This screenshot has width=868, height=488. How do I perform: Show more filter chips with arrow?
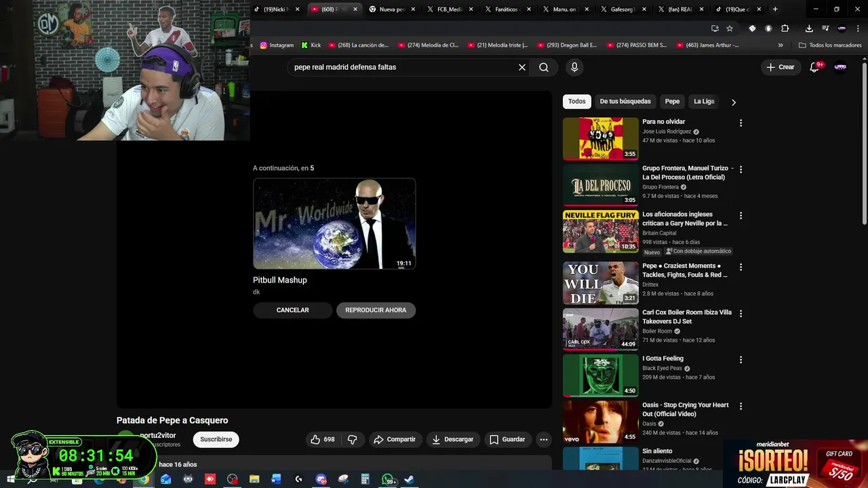(733, 102)
